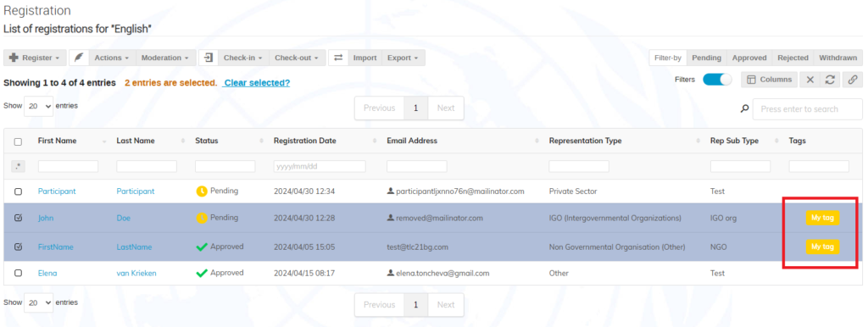Focus the Status filter field
Screen dimensions: 868x327
click(x=225, y=166)
